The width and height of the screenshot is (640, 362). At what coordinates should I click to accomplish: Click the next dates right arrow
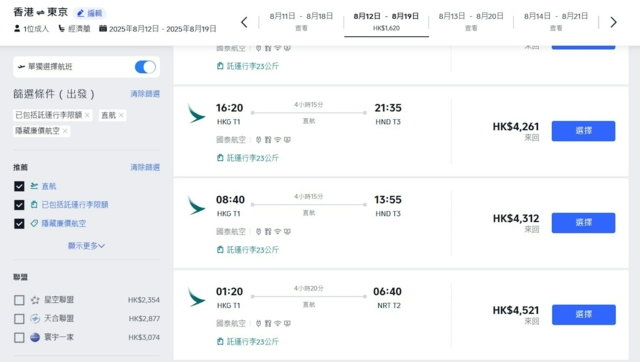point(613,22)
